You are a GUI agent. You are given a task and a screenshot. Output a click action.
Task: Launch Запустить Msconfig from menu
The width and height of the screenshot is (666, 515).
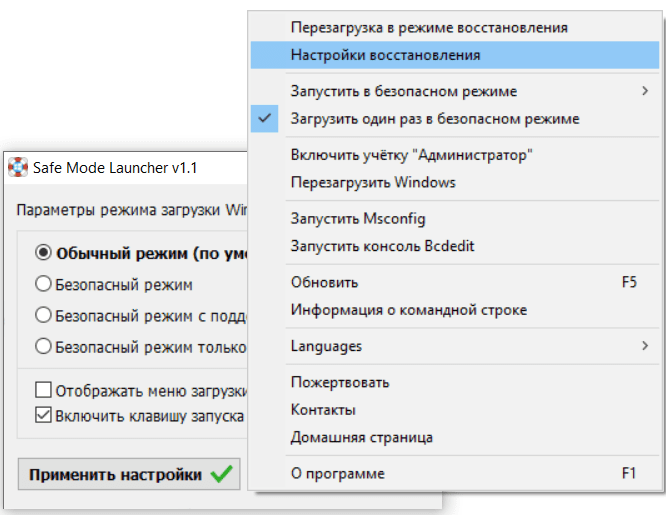[x=350, y=218]
